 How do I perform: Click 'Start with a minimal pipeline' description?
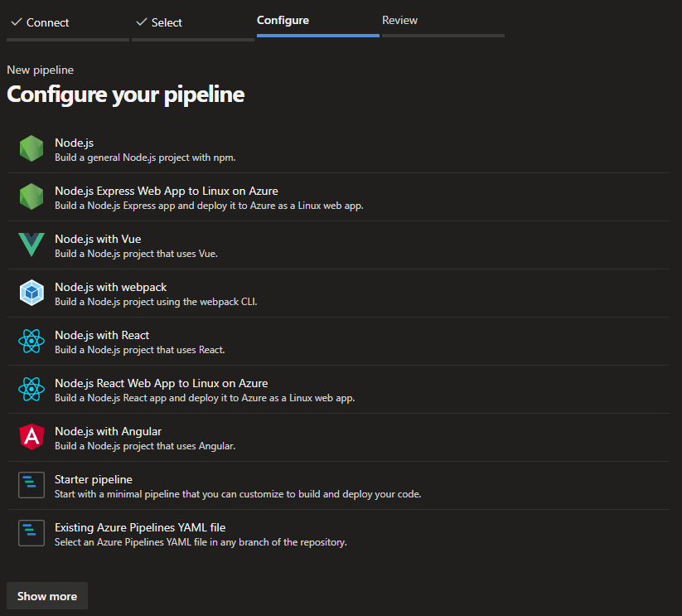tap(238, 494)
